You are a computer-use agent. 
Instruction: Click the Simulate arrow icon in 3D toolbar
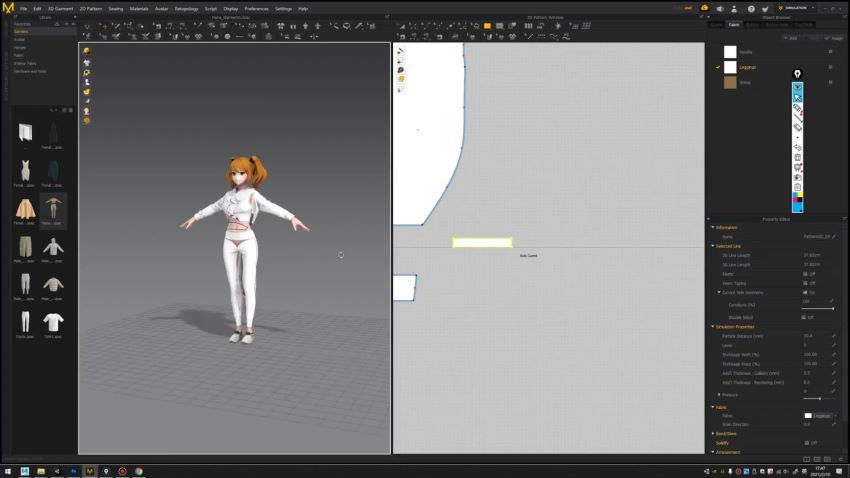[87, 26]
